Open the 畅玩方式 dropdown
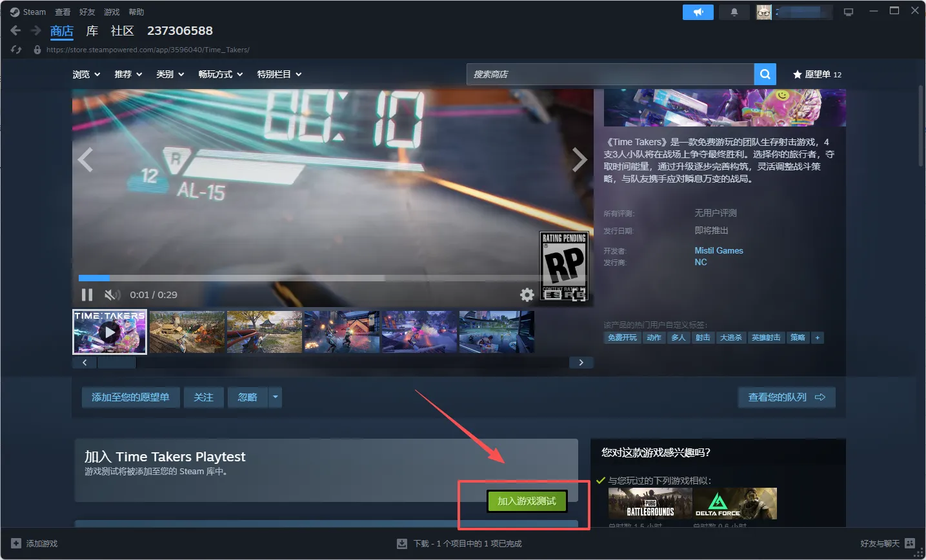The width and height of the screenshot is (926, 560). point(221,74)
